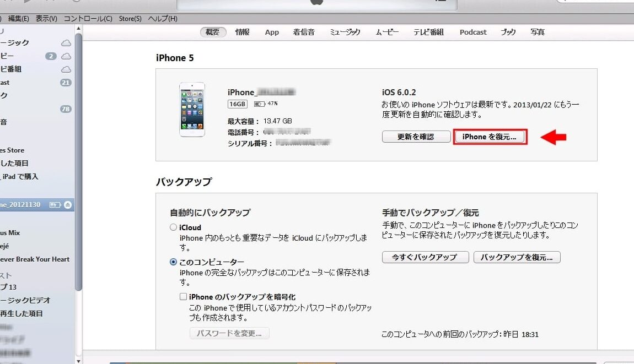Switch to the ブック tab

point(508,32)
